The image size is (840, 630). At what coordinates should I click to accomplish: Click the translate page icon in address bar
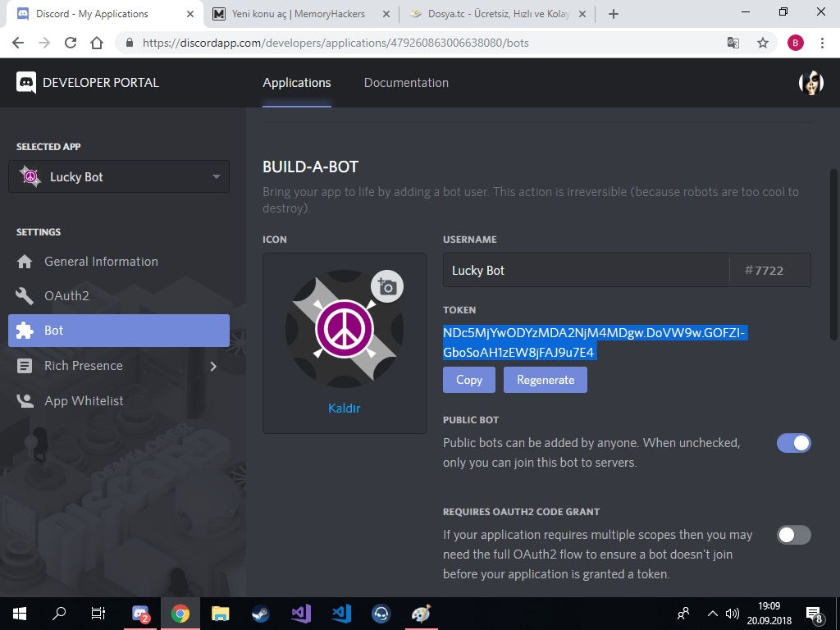pos(733,43)
